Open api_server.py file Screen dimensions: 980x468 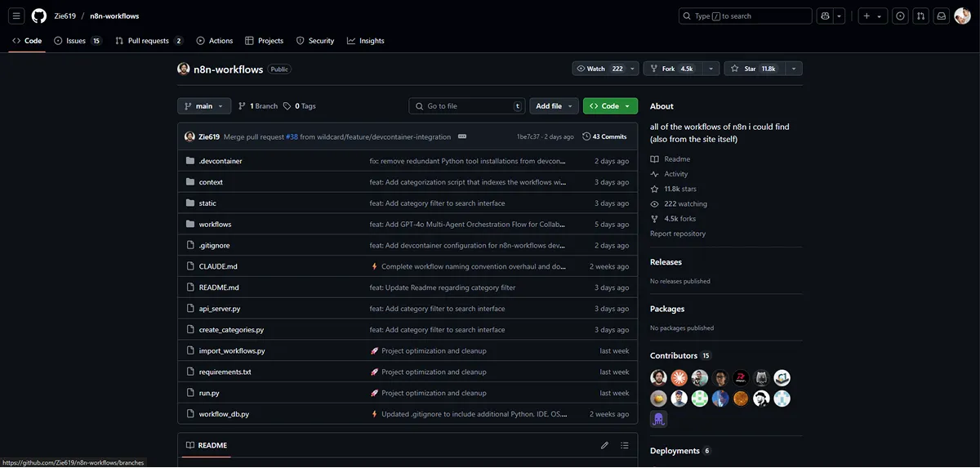point(220,309)
